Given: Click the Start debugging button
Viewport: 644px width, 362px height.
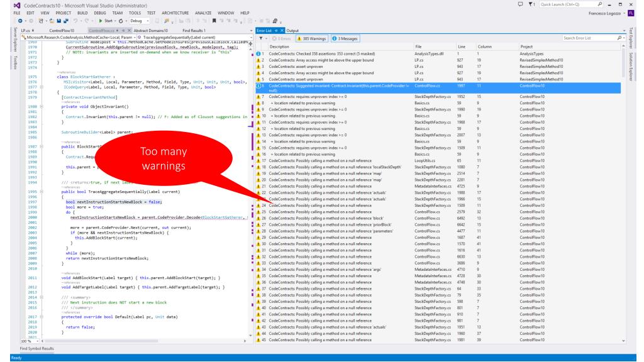Looking at the screenshot, I should pos(106,21).
